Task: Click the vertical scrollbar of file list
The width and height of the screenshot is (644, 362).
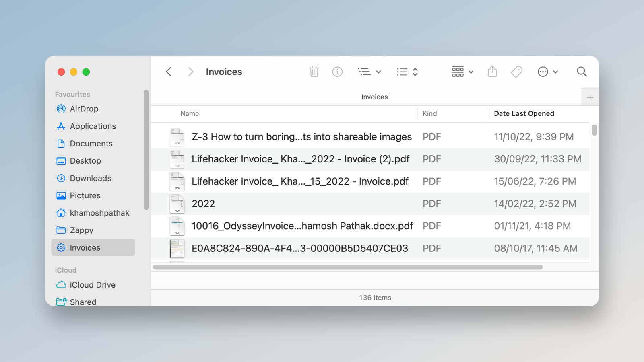Action: (x=594, y=130)
